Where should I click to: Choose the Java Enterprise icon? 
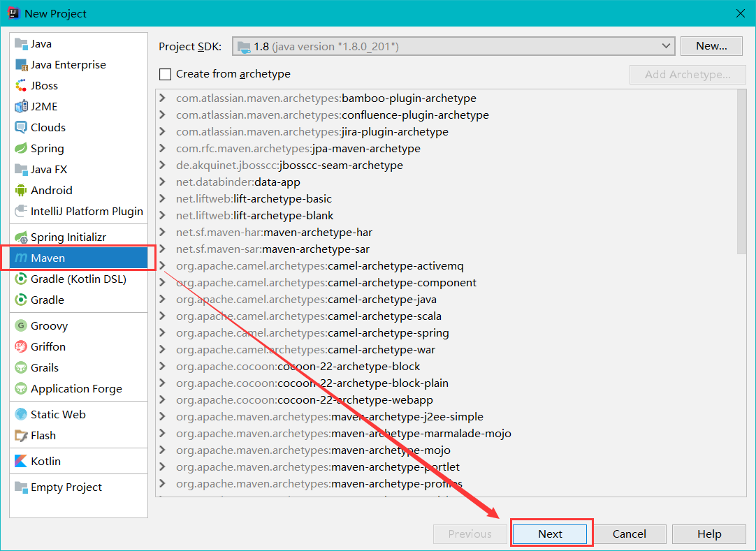pos(21,64)
